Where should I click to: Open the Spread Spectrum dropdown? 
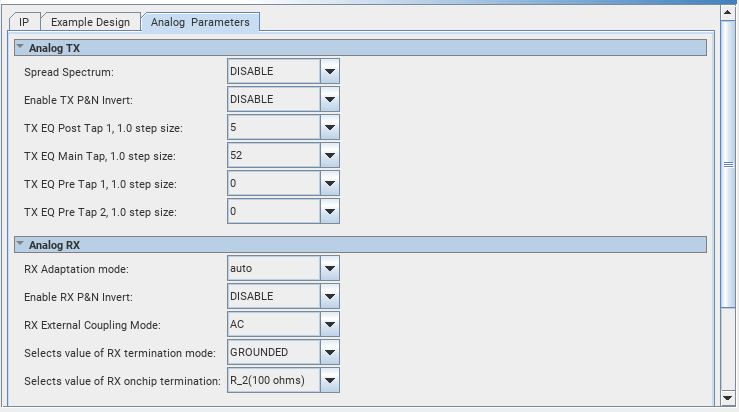click(x=330, y=71)
